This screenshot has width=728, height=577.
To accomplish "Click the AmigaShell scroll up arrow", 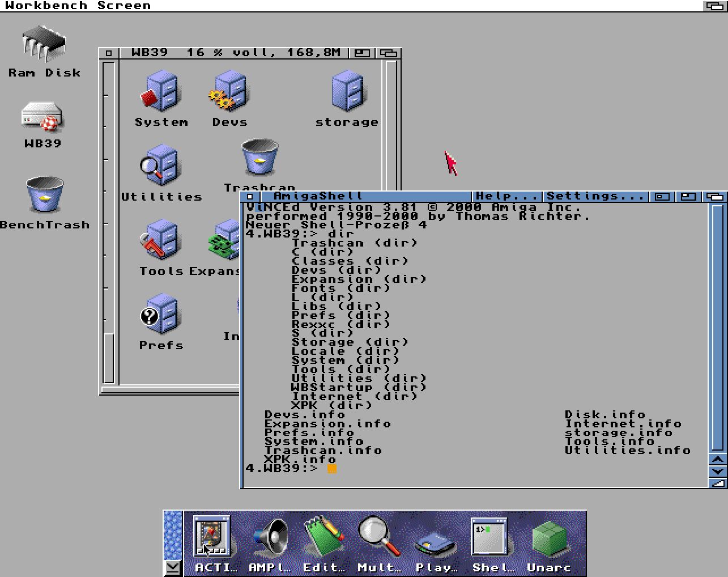I will 718,459.
